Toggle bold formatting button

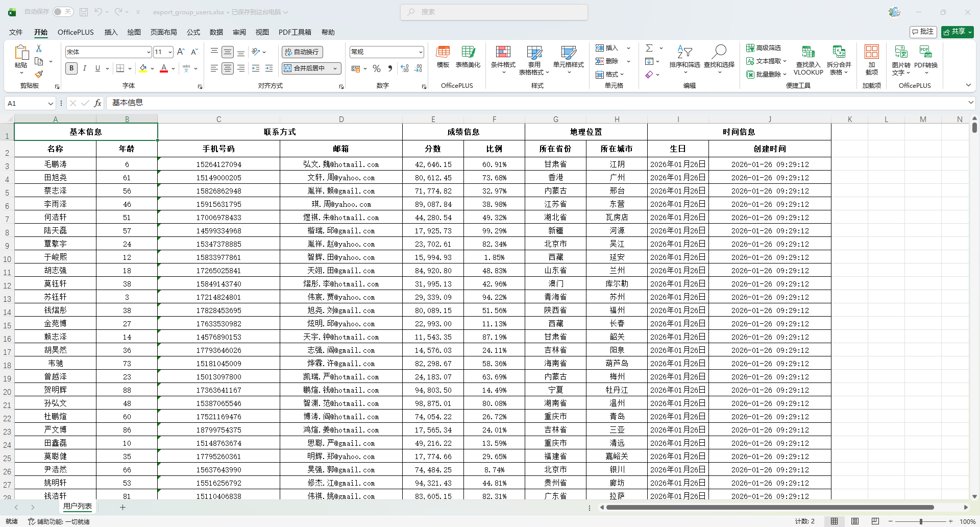tap(71, 68)
